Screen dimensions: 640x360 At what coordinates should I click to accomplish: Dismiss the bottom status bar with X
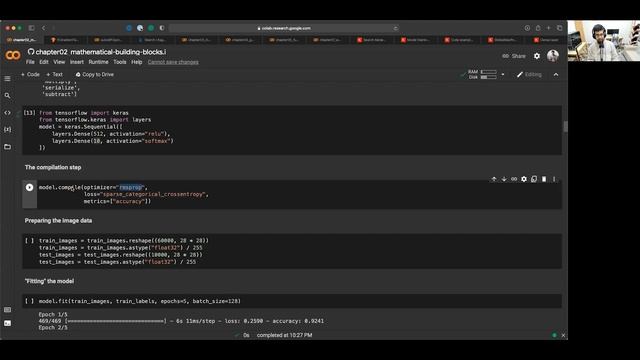click(x=563, y=335)
